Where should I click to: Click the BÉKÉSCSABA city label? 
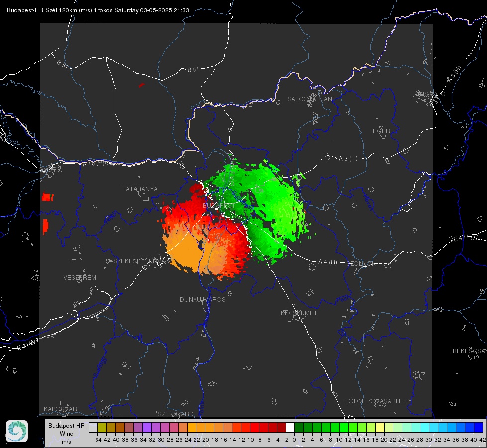coord(469,351)
